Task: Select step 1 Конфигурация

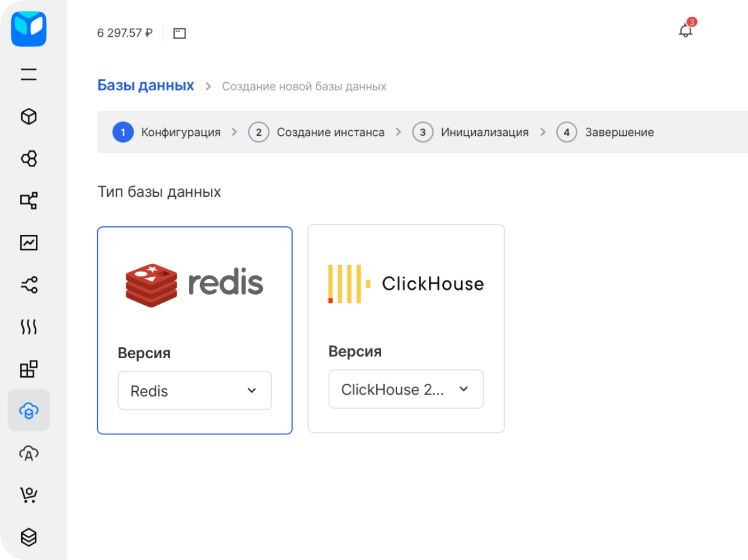Action: (167, 132)
